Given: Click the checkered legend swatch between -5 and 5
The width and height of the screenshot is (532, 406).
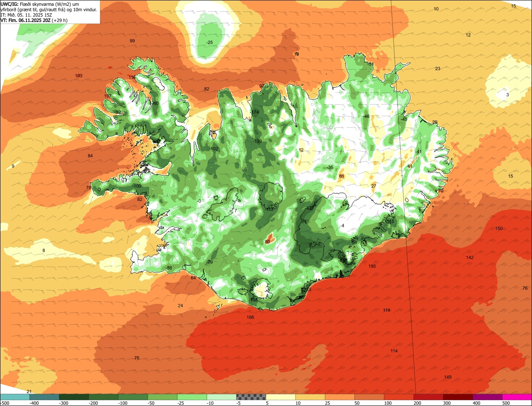Looking at the screenshot, I should 251,397.
